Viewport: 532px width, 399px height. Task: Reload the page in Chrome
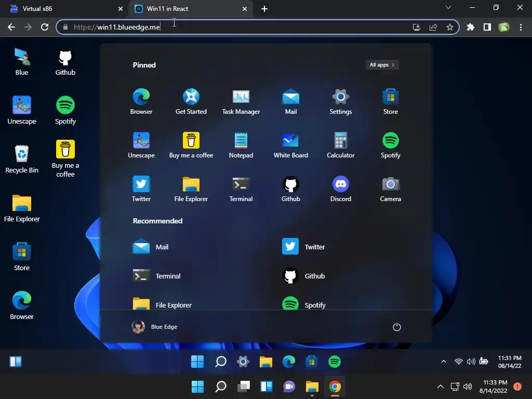(45, 27)
